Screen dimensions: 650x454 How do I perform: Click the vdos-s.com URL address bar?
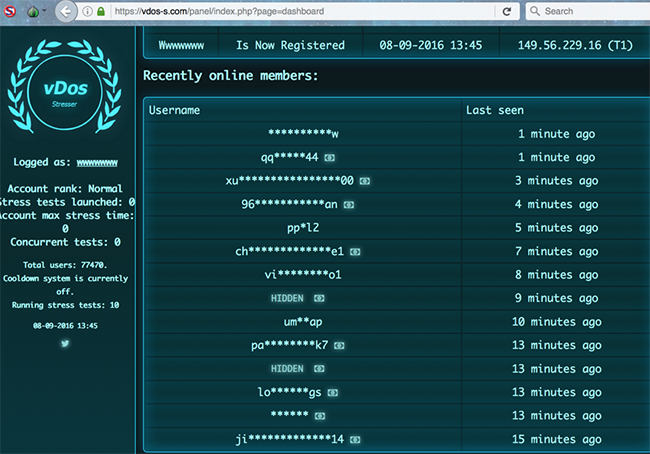point(300,12)
